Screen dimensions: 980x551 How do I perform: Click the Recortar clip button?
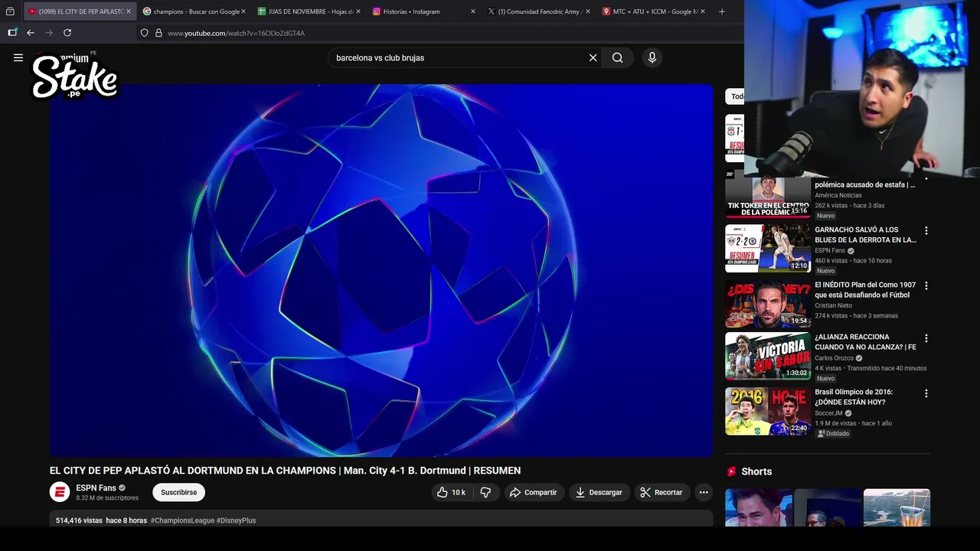pos(661,492)
